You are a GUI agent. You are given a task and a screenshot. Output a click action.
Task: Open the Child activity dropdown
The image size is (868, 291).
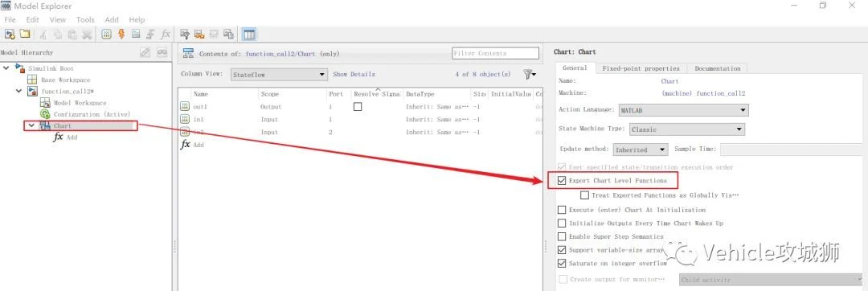[771, 280]
